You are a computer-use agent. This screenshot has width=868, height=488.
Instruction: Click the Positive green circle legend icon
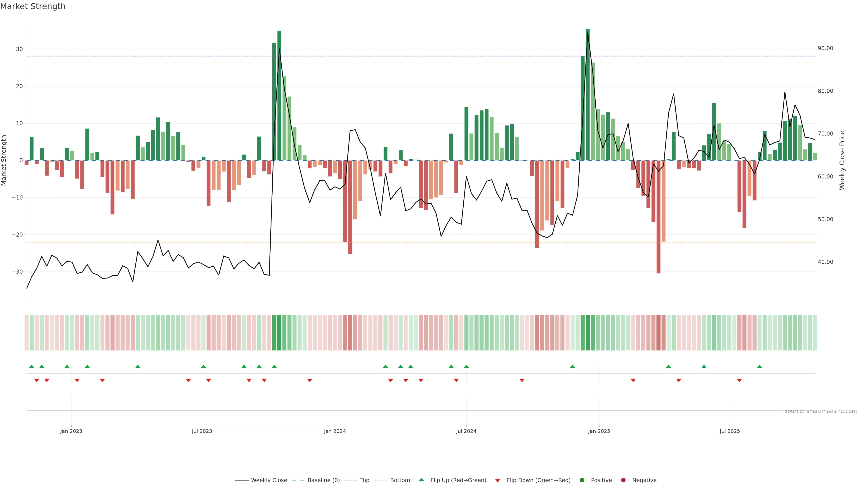coord(582,480)
